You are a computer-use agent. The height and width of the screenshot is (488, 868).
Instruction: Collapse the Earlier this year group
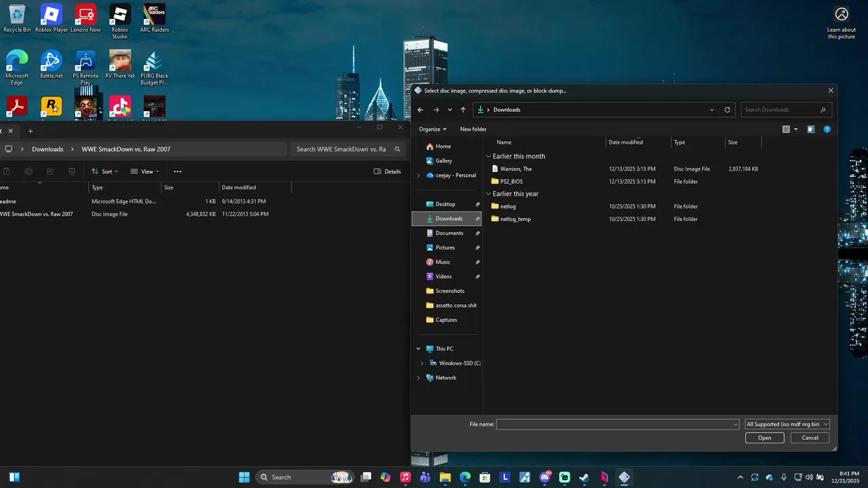click(488, 194)
